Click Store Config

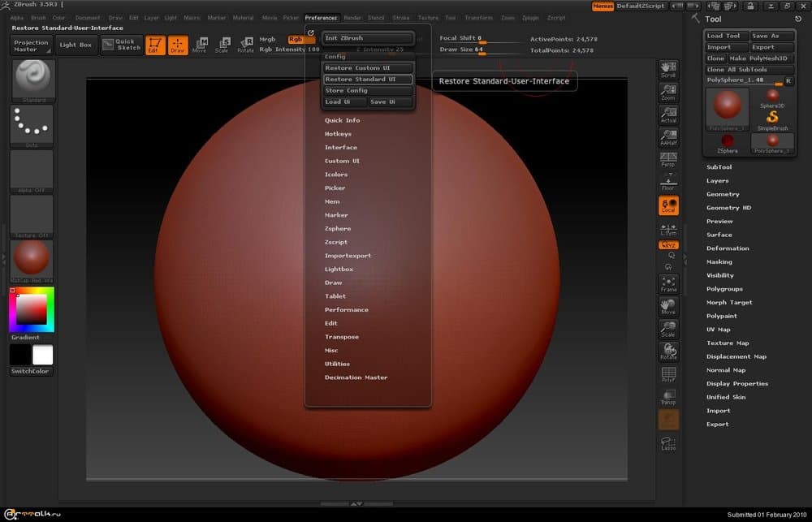coord(368,91)
